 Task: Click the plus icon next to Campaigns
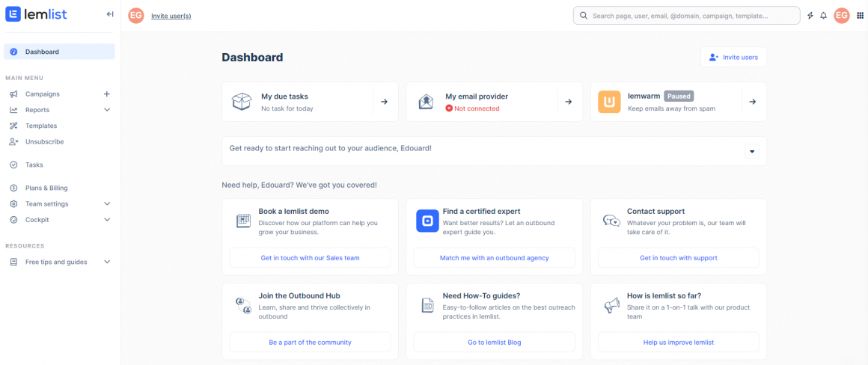tap(106, 94)
